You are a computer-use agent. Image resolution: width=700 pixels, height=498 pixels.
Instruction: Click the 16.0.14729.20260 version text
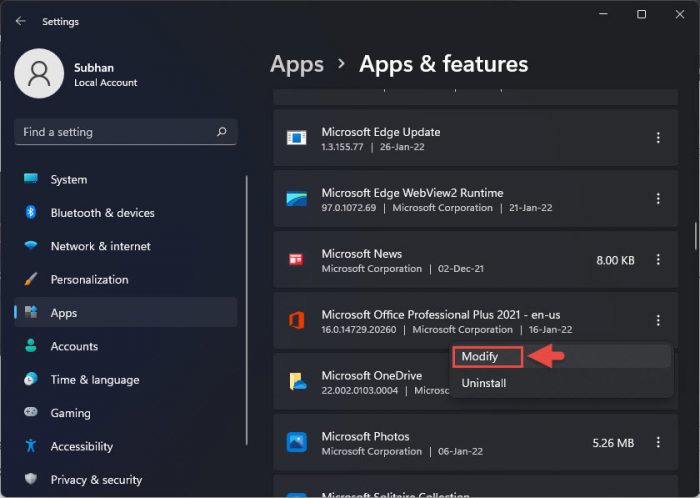coord(358,330)
